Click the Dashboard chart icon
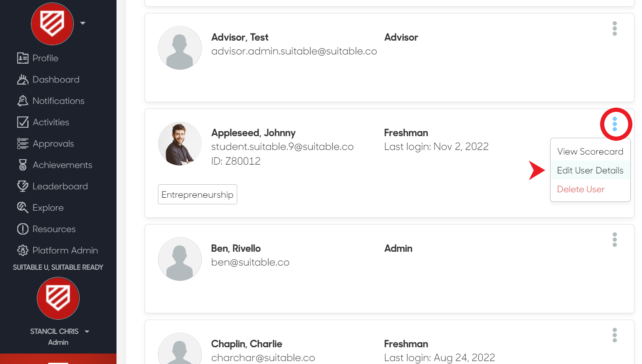The height and width of the screenshot is (364, 642). (23, 80)
